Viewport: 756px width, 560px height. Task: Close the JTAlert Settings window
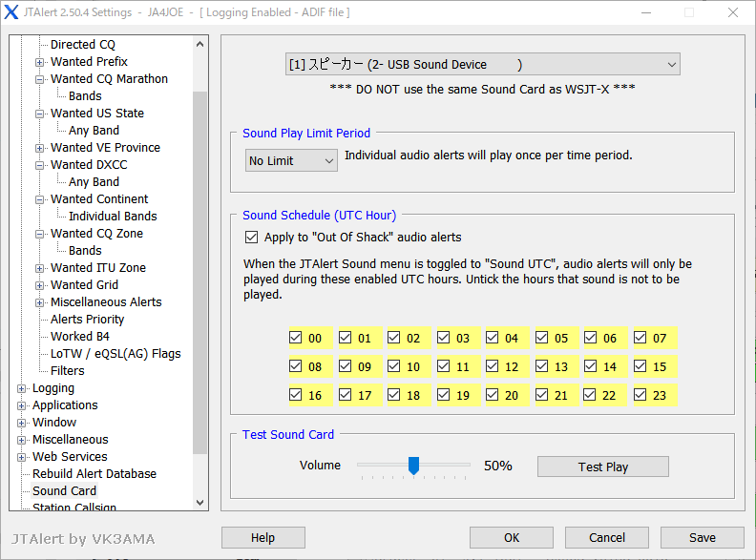[733, 12]
